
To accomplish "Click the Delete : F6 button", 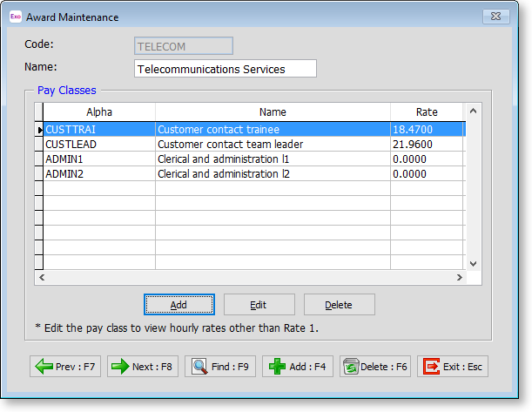I will coord(375,367).
